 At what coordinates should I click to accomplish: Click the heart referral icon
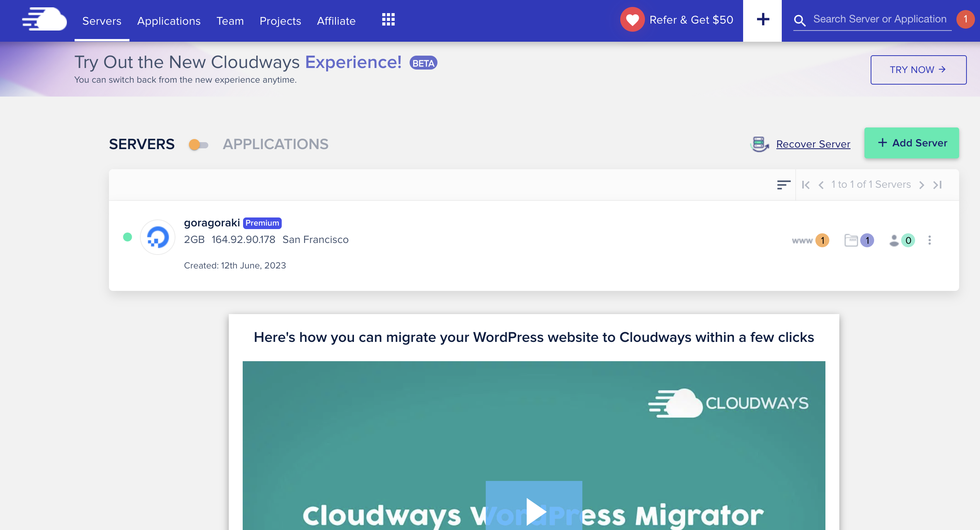click(632, 20)
